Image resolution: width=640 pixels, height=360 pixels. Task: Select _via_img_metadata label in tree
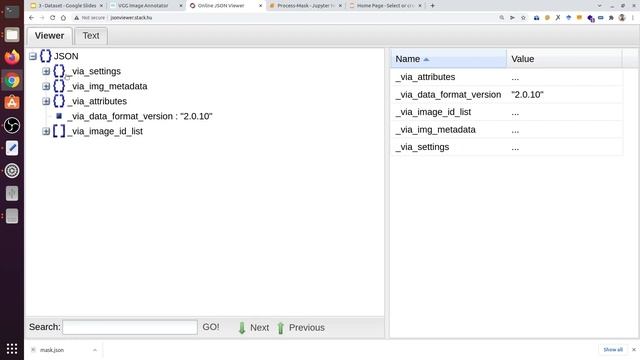pyautogui.click(x=108, y=87)
